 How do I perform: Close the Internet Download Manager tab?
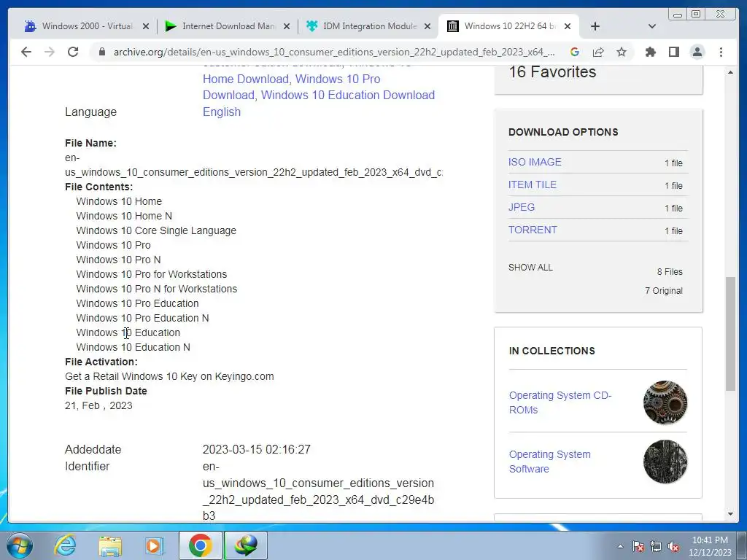[x=286, y=27]
